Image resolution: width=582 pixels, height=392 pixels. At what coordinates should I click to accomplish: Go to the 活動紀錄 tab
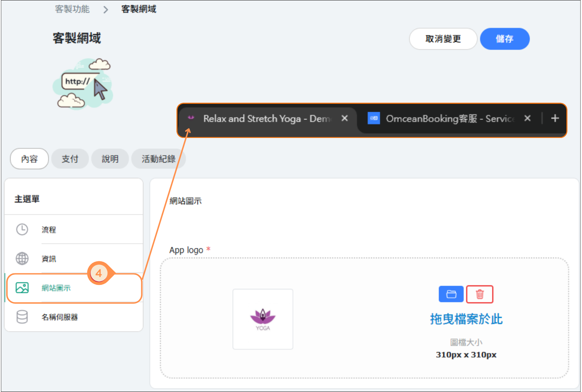(x=158, y=159)
